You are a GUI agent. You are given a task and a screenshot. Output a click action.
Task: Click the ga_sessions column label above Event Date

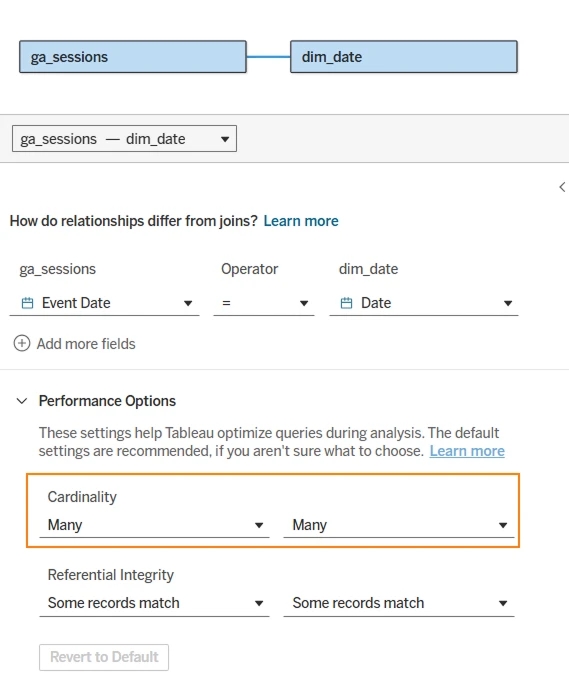57,269
